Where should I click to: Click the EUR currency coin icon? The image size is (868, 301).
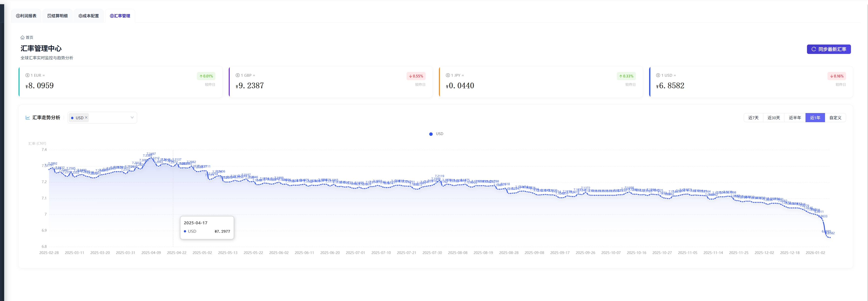tap(27, 75)
